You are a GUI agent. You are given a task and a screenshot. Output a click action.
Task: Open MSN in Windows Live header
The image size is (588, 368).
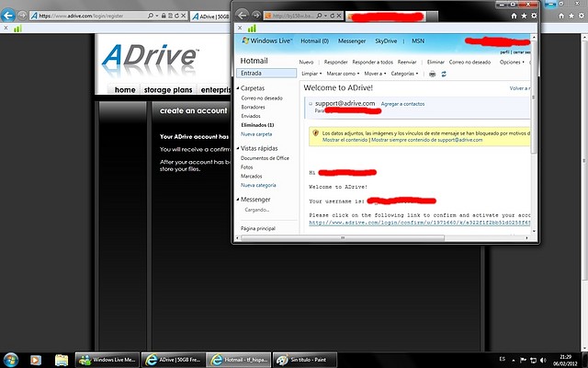tap(418, 40)
